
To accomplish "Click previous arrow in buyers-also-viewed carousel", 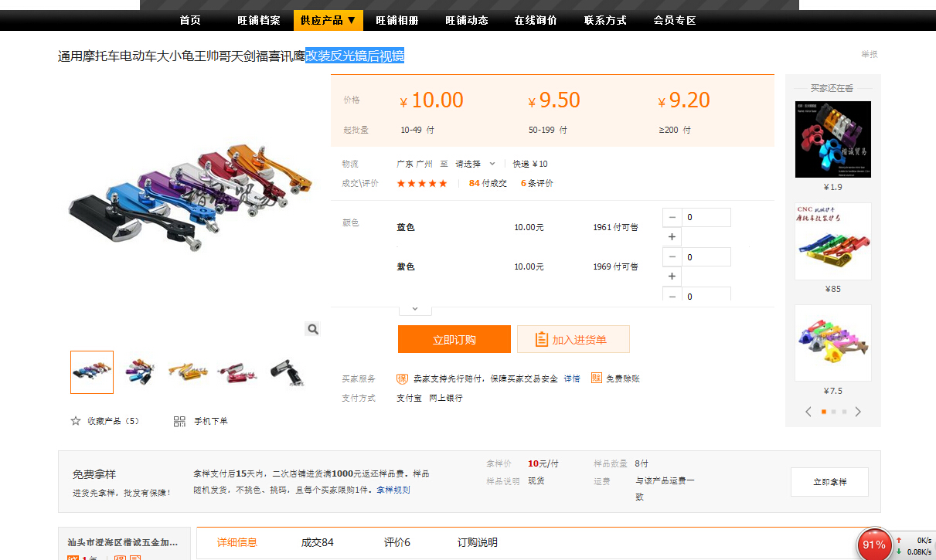I will pos(808,412).
